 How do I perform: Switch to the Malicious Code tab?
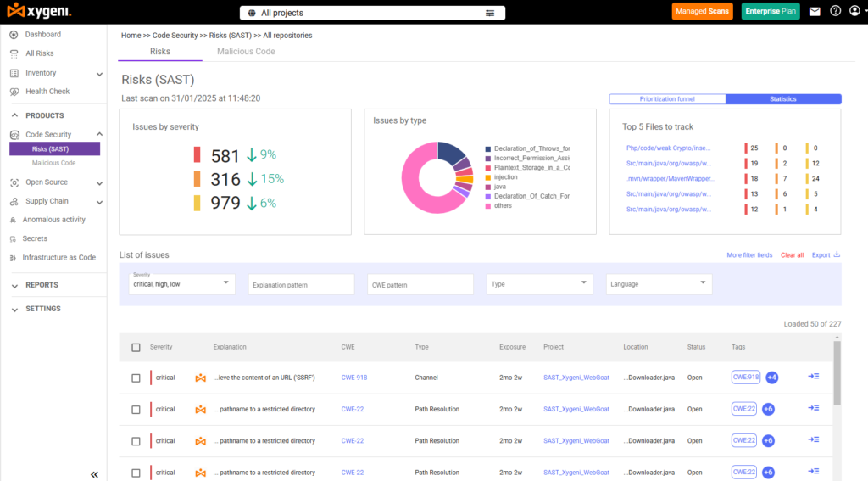coord(246,52)
